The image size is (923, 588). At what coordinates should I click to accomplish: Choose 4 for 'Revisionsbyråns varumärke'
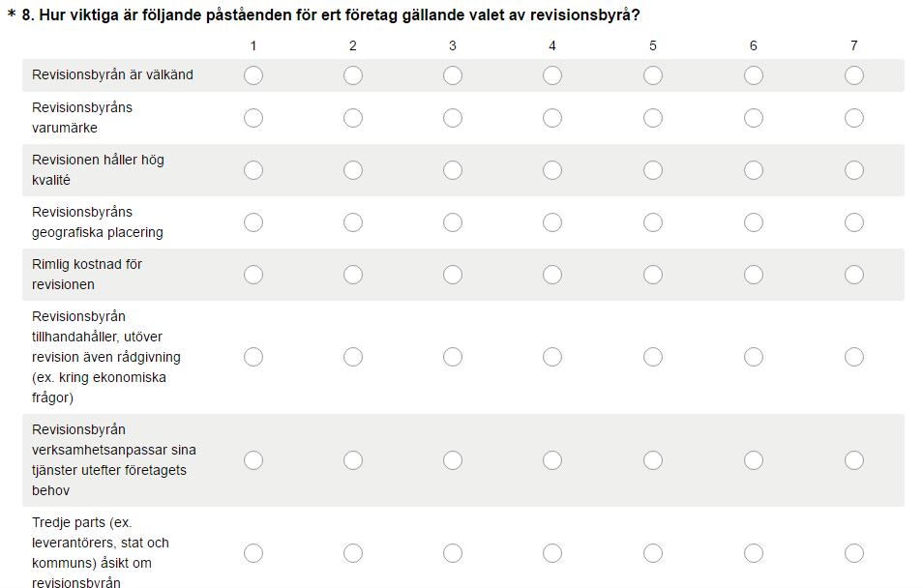(552, 118)
